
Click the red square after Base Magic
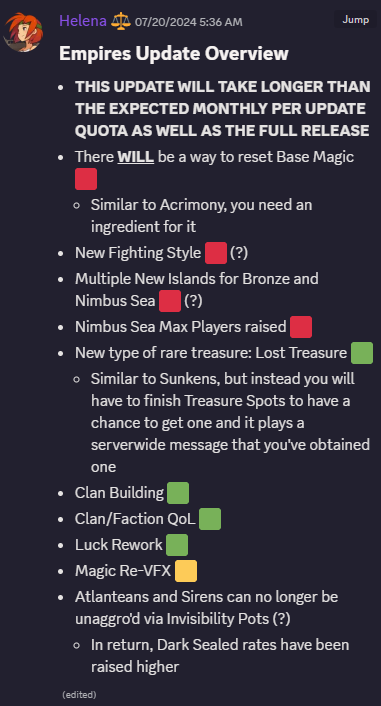click(x=86, y=179)
